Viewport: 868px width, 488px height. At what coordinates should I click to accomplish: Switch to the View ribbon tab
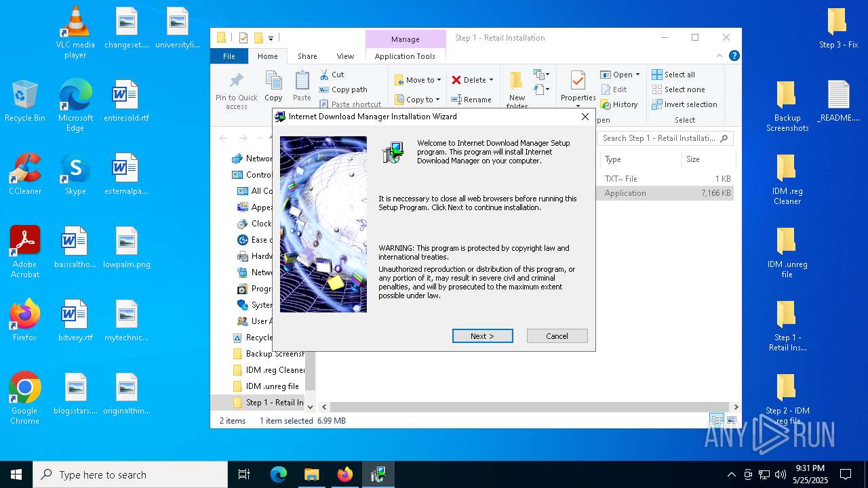345,56
